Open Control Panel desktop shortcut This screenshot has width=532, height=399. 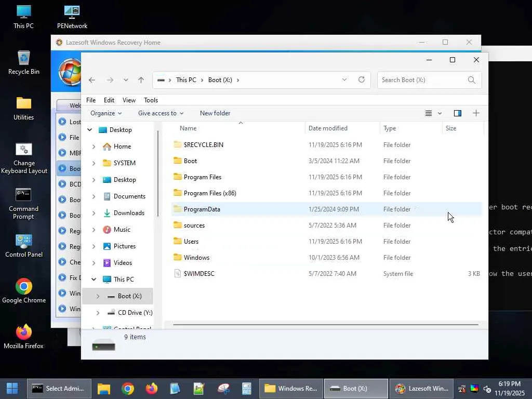(24, 246)
